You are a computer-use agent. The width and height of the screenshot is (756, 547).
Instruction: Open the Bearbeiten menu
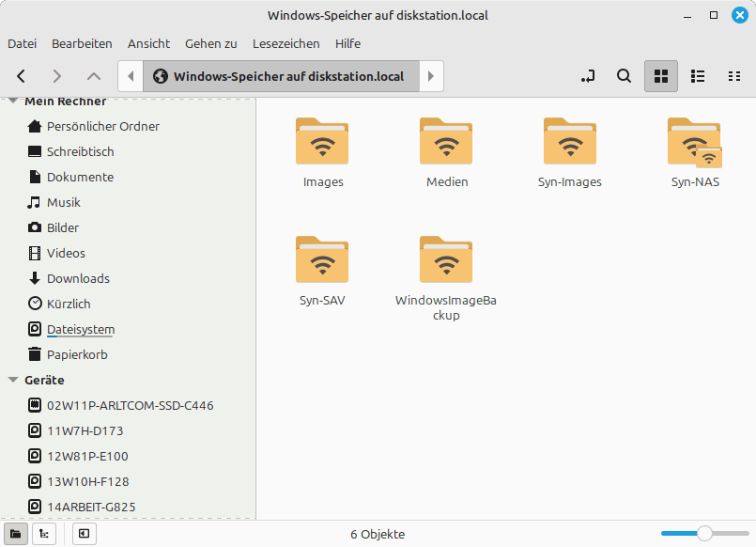[82, 43]
